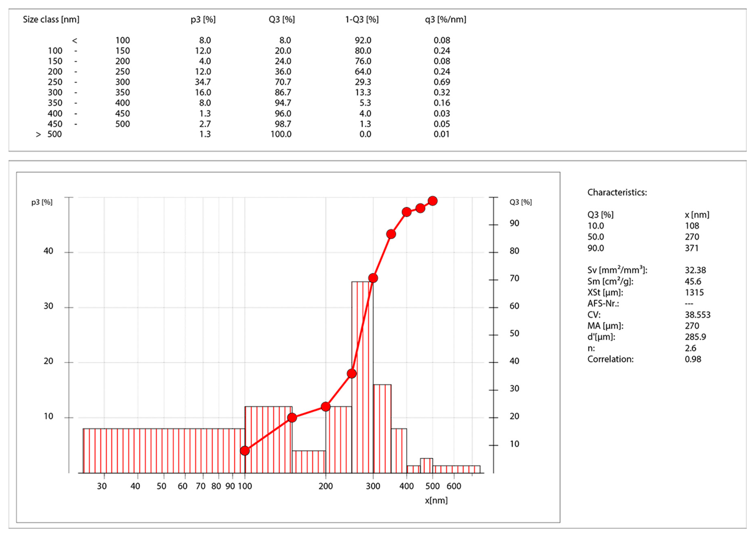
Task: Click the wide histogram bar below 100 nm
Action: point(164,451)
